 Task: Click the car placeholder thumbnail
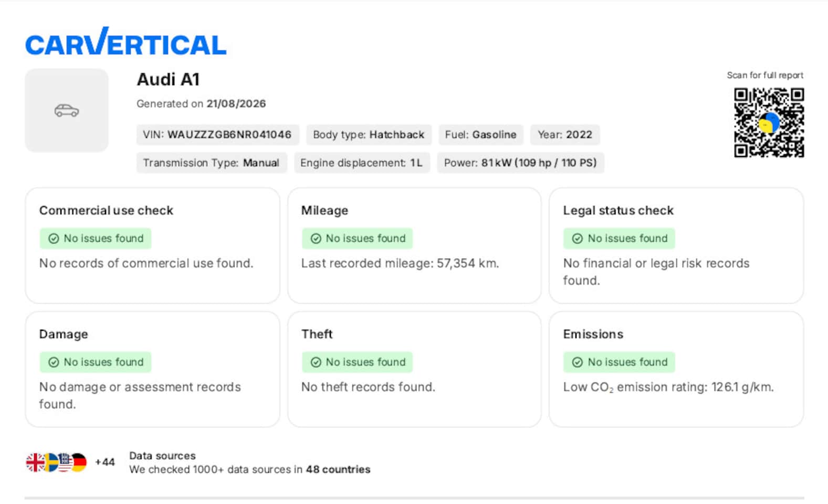pyautogui.click(x=67, y=110)
